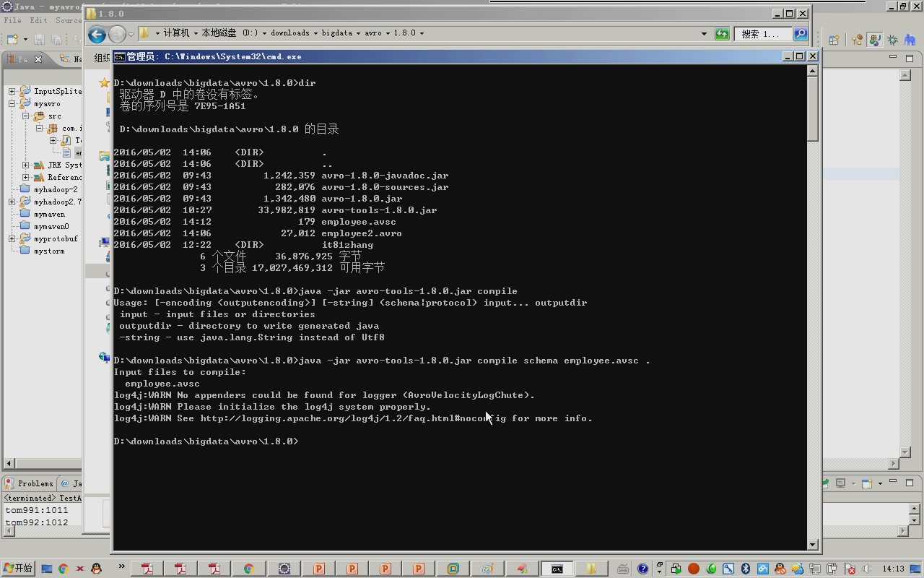The width and height of the screenshot is (924, 578).
Task: Open the Eclipse New button dropdown arrow
Action: [x=25, y=39]
